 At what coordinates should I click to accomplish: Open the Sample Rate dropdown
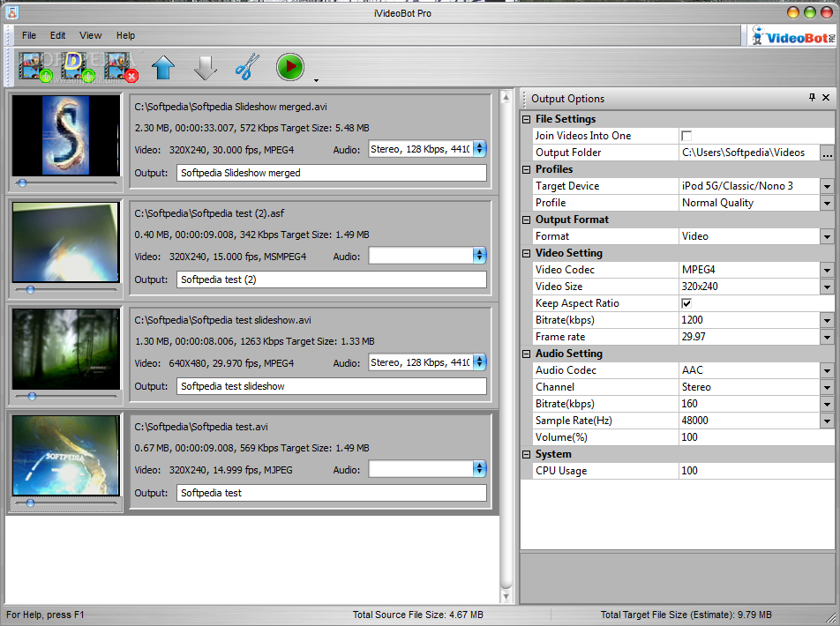(x=827, y=421)
